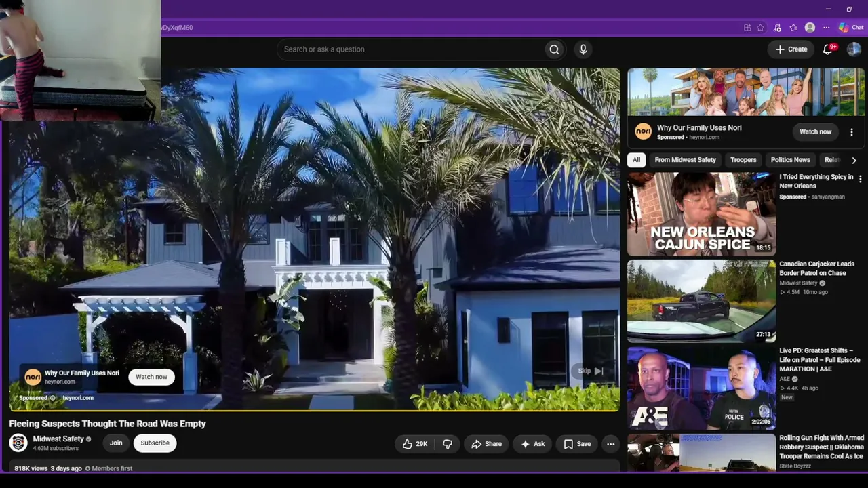This screenshot has height=488, width=868.
Task: Click the yellow ad progress bar
Action: [314, 410]
